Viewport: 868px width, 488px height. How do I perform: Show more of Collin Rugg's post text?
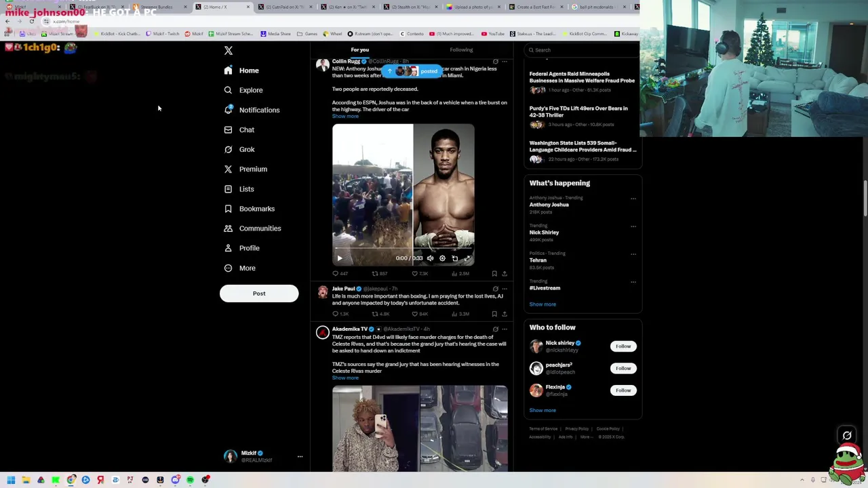pos(345,117)
